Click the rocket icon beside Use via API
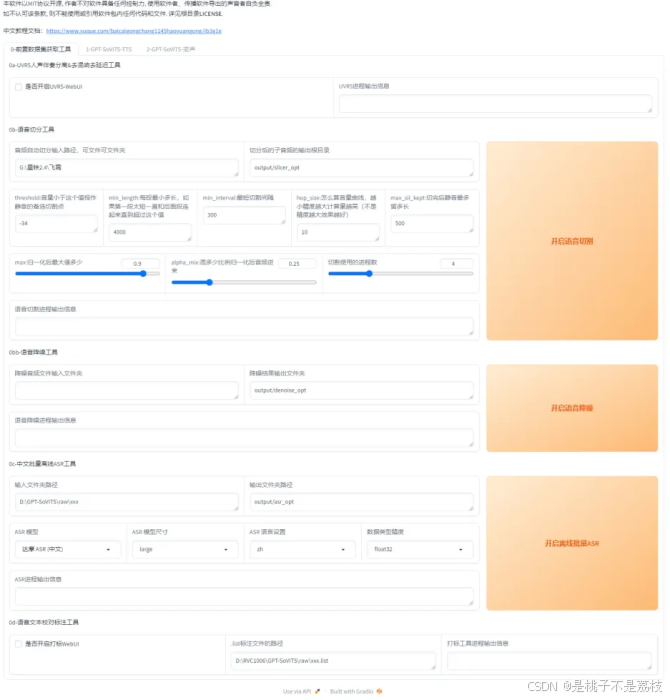This screenshot has height=700, width=670. click(317, 692)
